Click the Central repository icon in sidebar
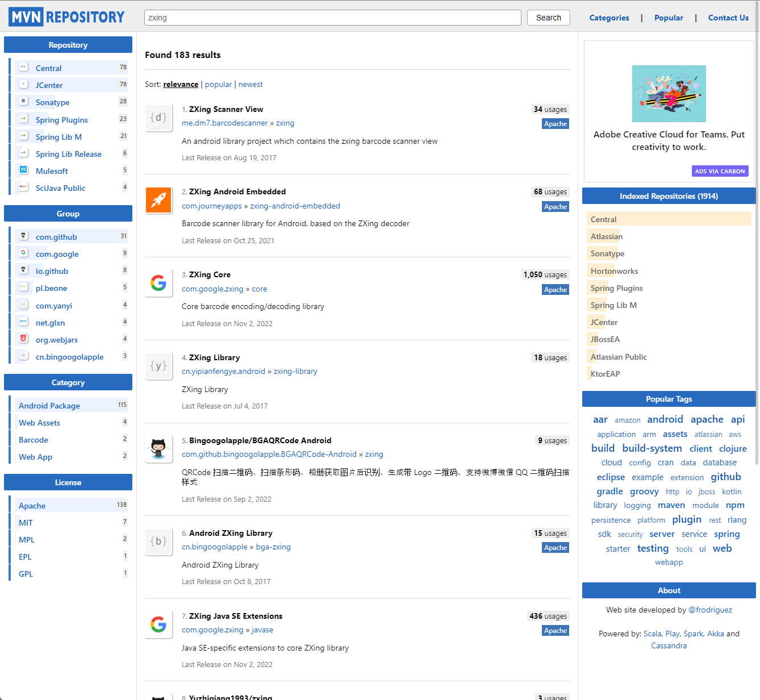Viewport: 760px width, 700px height. click(24, 67)
